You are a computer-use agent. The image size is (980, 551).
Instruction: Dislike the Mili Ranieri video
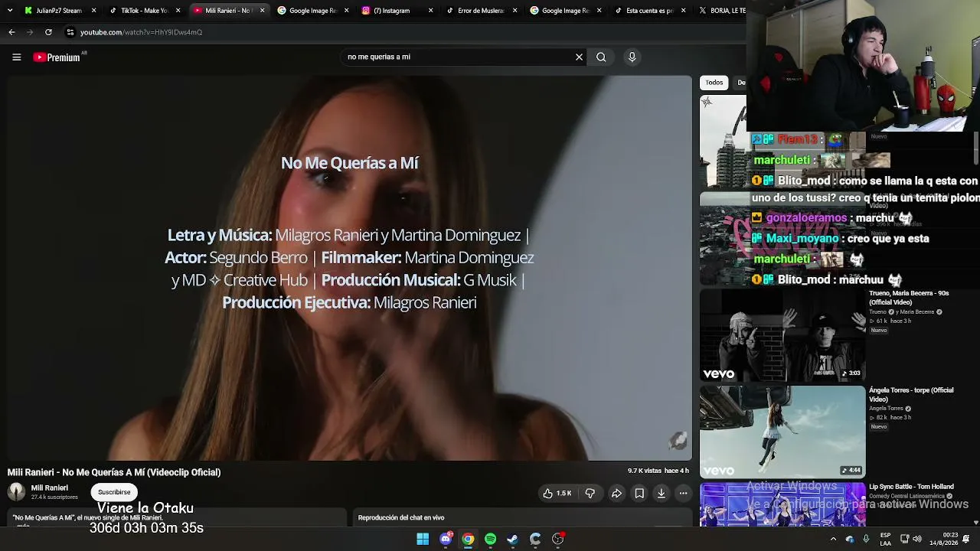(x=590, y=494)
